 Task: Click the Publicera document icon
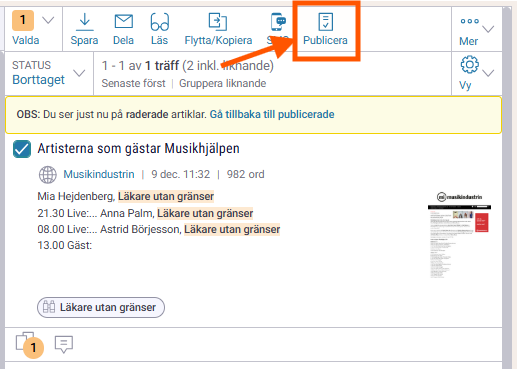325,22
